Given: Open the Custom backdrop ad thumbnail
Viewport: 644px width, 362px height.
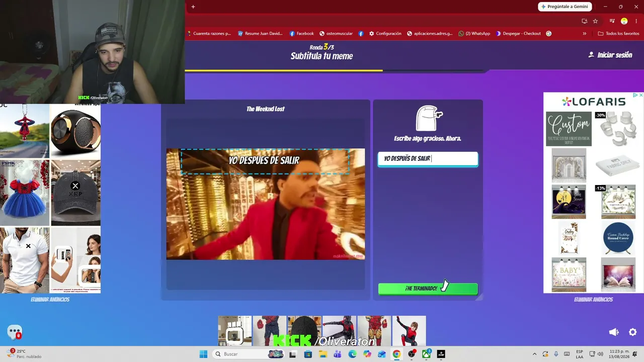Looking at the screenshot, I should tap(569, 129).
